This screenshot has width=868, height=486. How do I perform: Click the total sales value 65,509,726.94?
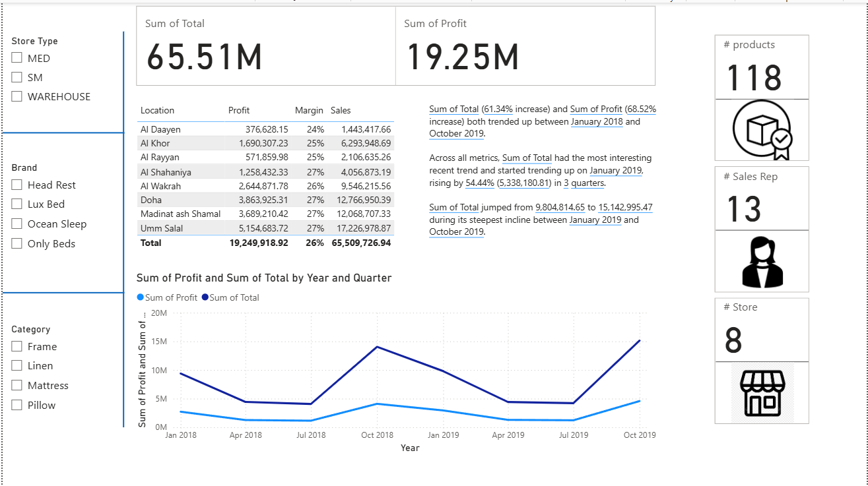(361, 243)
